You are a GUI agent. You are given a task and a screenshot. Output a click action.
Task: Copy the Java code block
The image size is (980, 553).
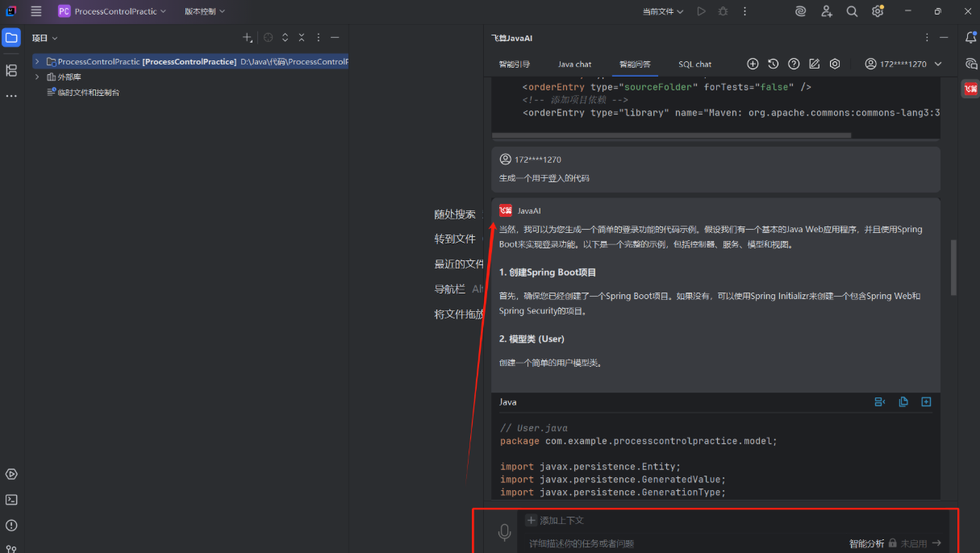[x=903, y=401]
